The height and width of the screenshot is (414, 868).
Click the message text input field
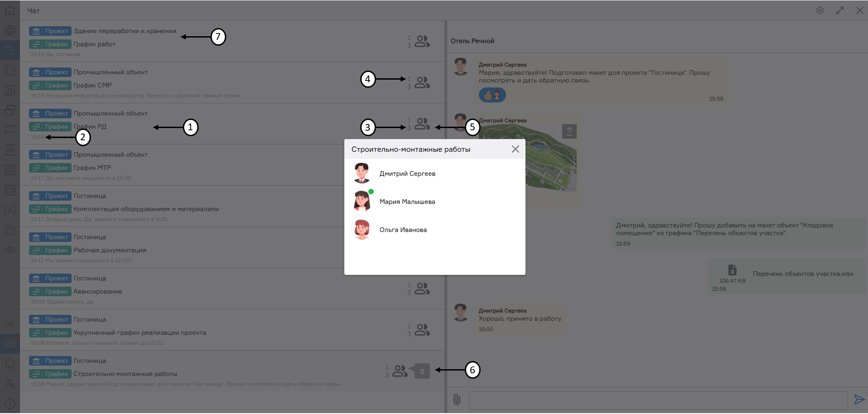tap(658, 400)
